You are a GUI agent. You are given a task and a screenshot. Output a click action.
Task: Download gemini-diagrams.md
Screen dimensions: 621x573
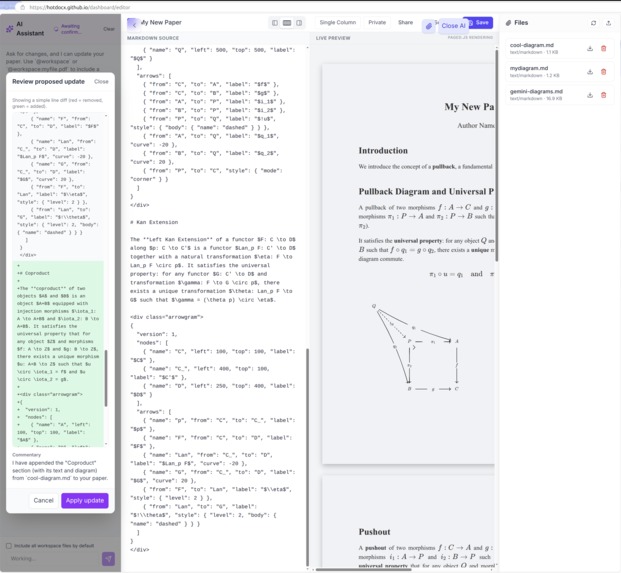coord(590,95)
